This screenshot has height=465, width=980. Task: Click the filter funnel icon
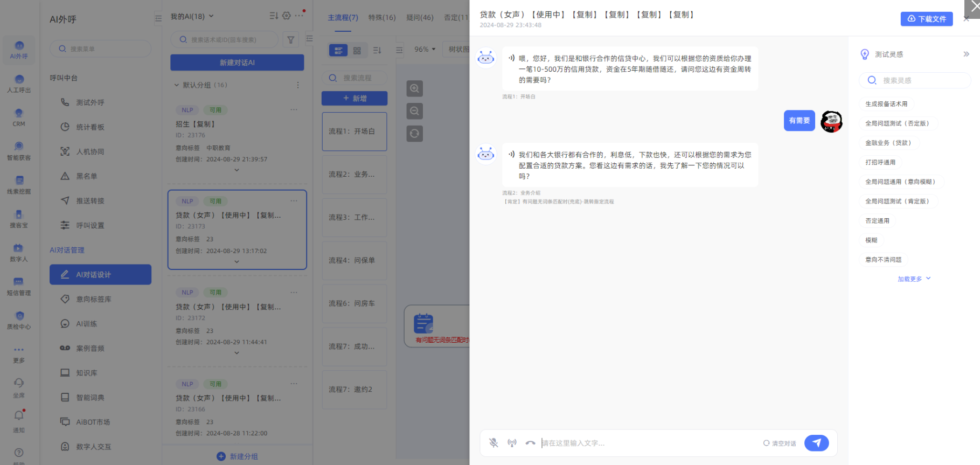290,39
